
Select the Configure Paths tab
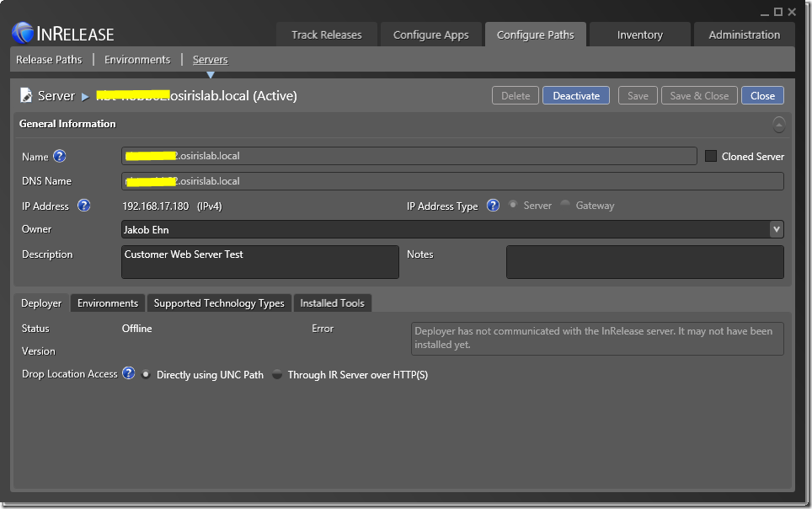coord(536,35)
